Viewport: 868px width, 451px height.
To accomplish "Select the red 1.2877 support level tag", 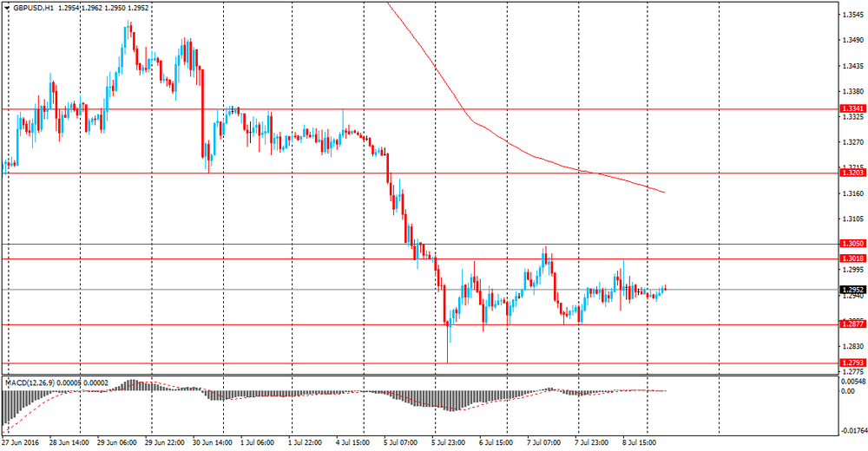I will click(x=852, y=325).
